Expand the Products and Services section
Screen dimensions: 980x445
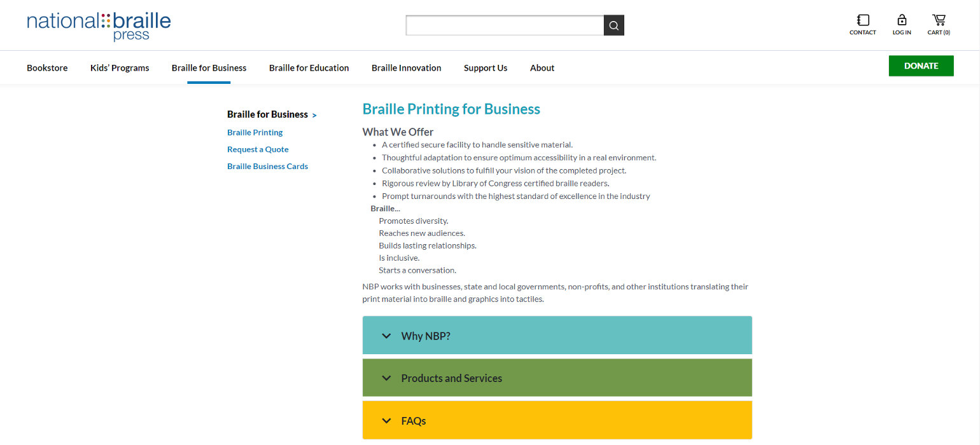click(557, 378)
